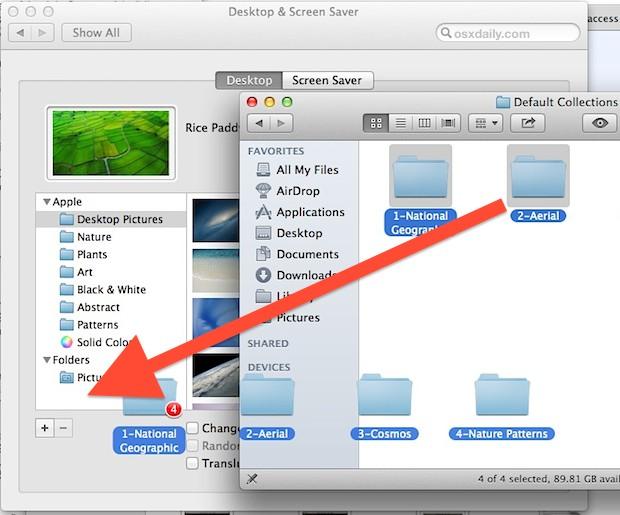Switch to list view in Finder
620x515 pixels.
tap(400, 123)
